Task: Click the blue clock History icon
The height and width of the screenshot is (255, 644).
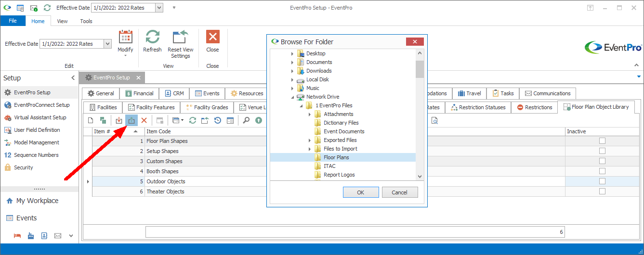Action: point(218,120)
